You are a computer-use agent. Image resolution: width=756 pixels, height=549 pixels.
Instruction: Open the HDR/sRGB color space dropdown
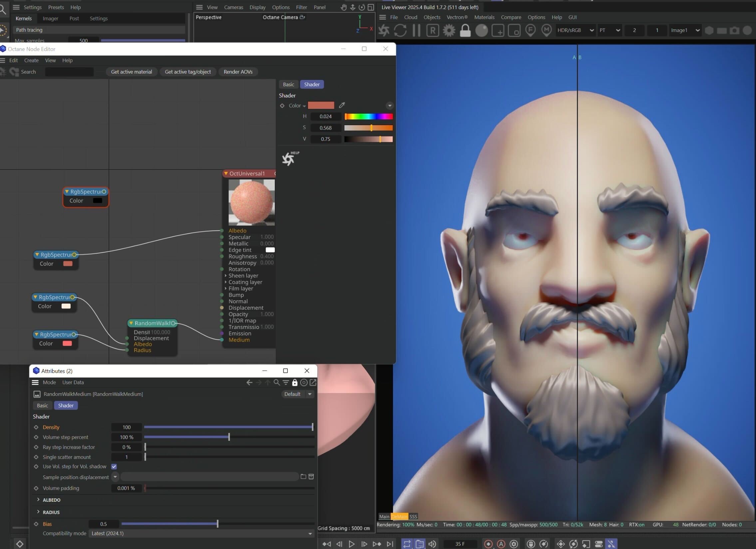tap(575, 30)
